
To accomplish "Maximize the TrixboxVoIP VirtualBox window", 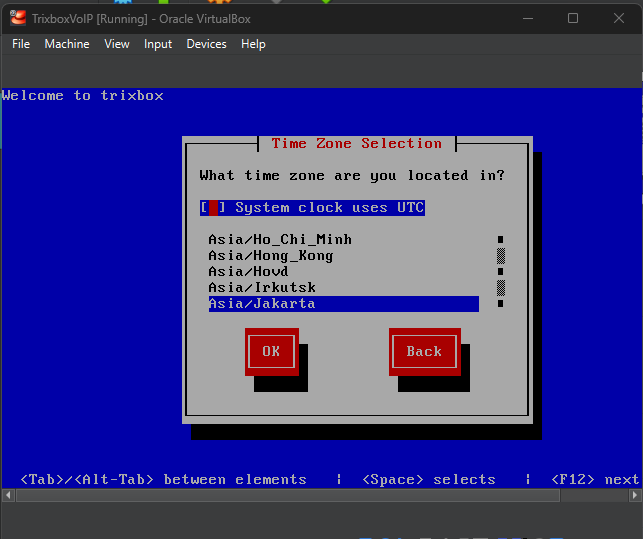I will (x=573, y=18).
